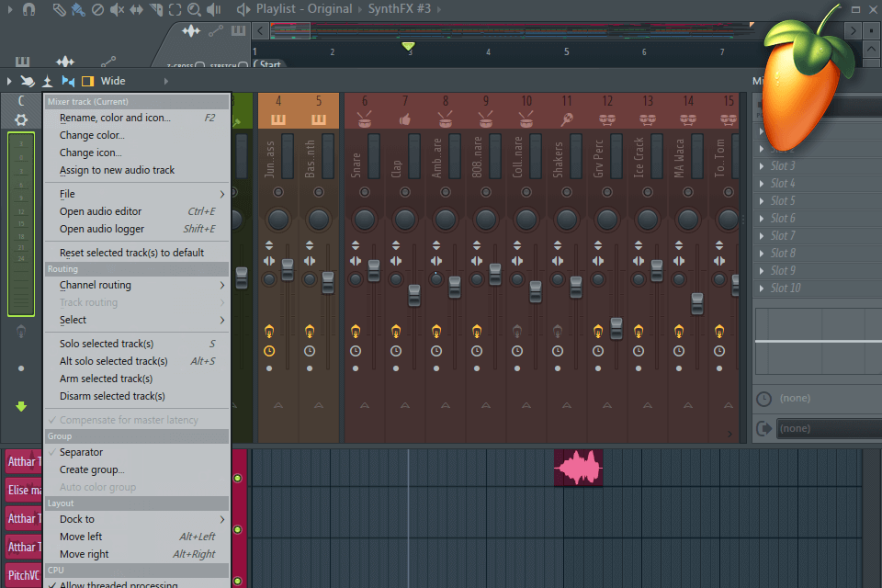Screen dimensions: 882x588
Task: Select the Draw pencil tool in playlist
Action: click(59, 9)
